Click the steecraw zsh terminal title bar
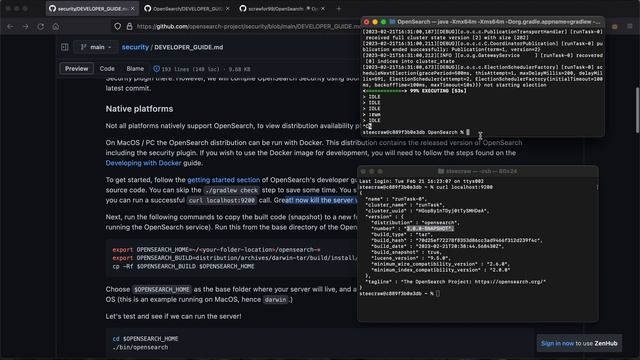This screenshot has height=360, width=640. (478, 171)
